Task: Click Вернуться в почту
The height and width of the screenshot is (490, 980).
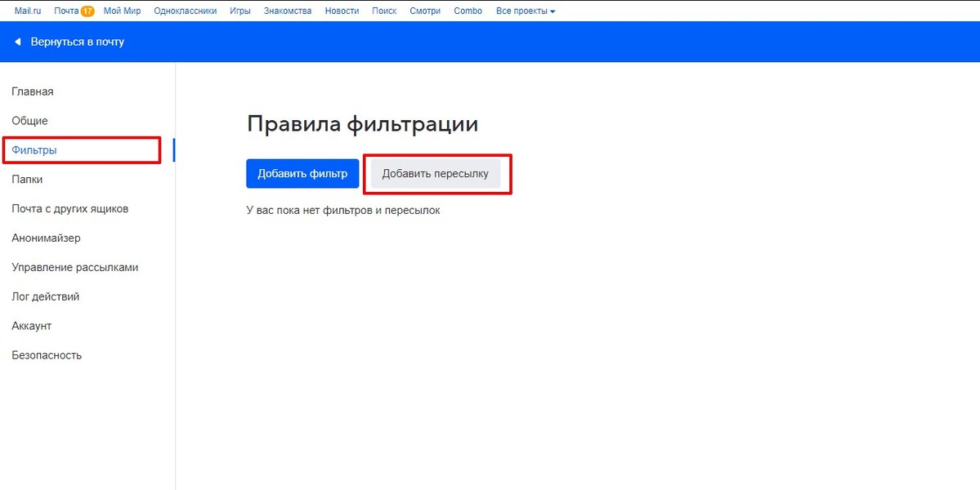Action: point(78,42)
